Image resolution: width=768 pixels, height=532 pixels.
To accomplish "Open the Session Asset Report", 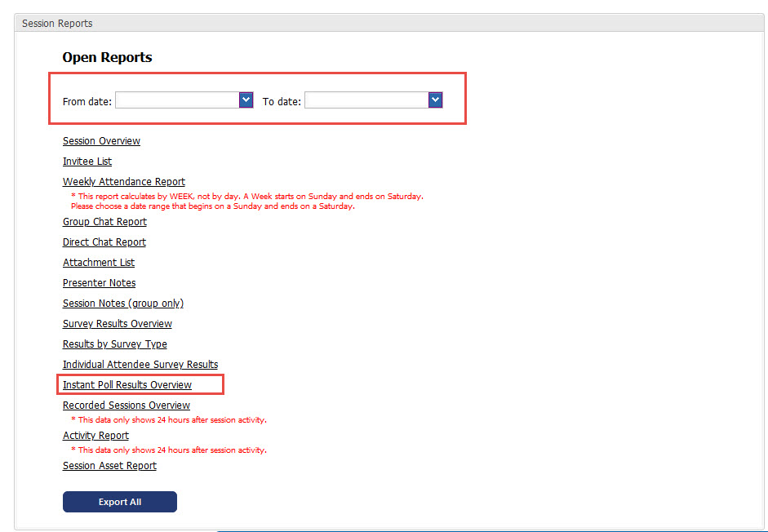I will (109, 466).
